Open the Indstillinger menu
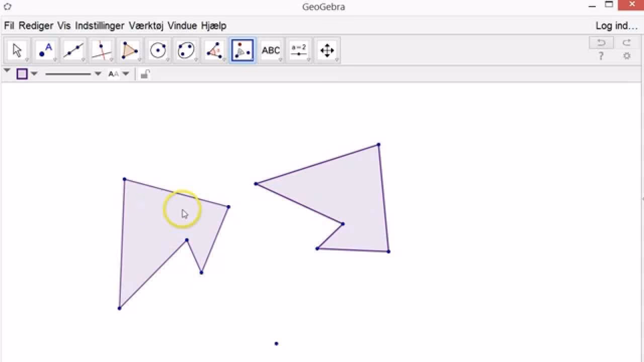644x362 pixels. pyautogui.click(x=100, y=26)
